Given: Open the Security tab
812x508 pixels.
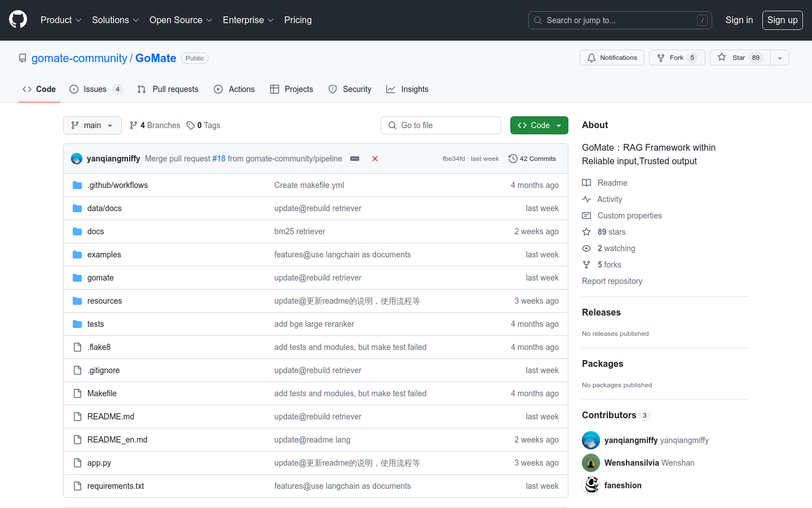Looking at the screenshot, I should (x=350, y=89).
